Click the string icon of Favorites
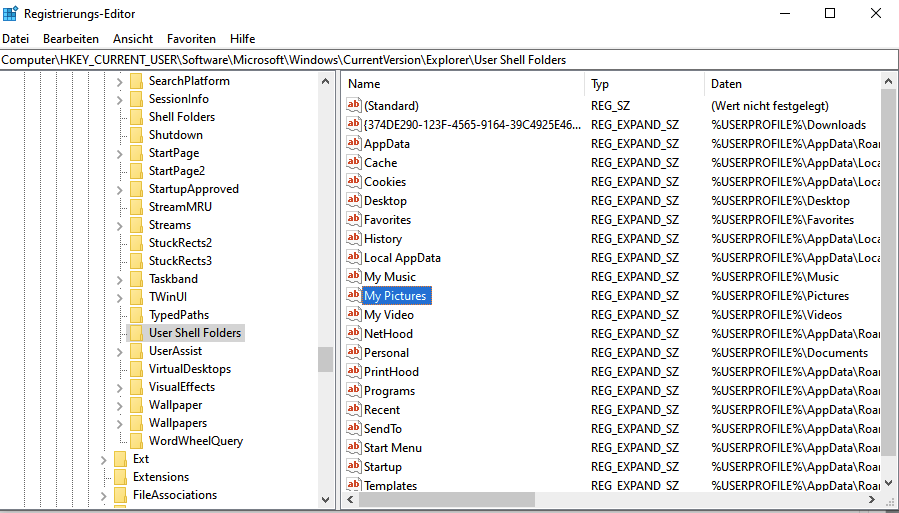Image resolution: width=899 pixels, height=513 pixels. click(354, 219)
